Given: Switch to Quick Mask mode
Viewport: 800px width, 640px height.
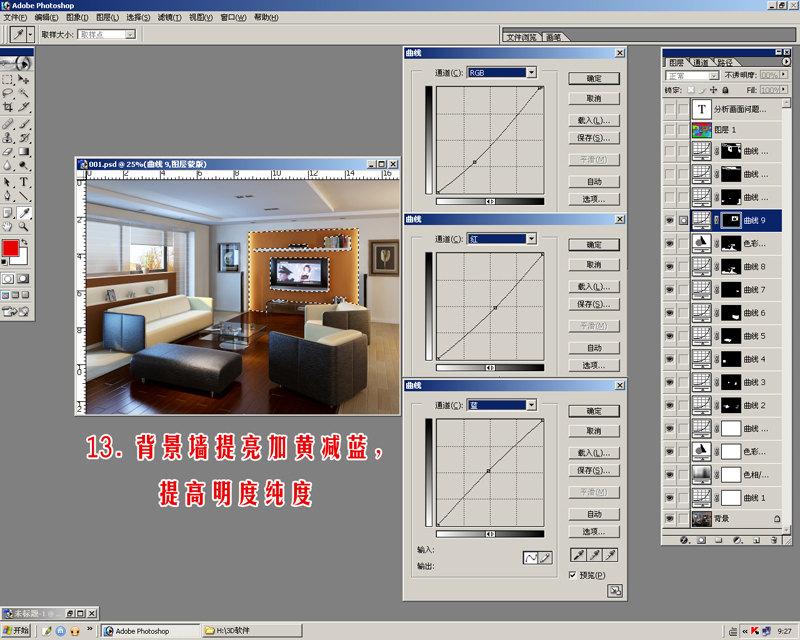Looking at the screenshot, I should coord(23,279).
